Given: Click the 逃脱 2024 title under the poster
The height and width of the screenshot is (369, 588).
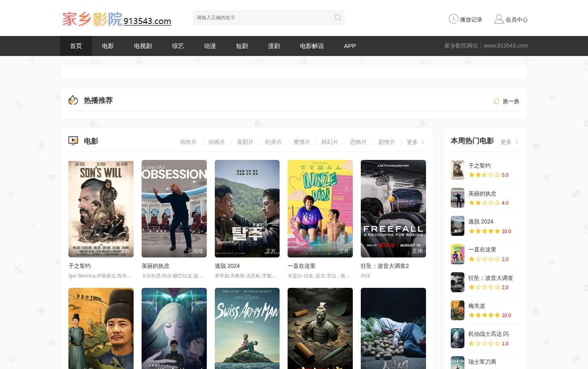Looking at the screenshot, I should [x=227, y=266].
